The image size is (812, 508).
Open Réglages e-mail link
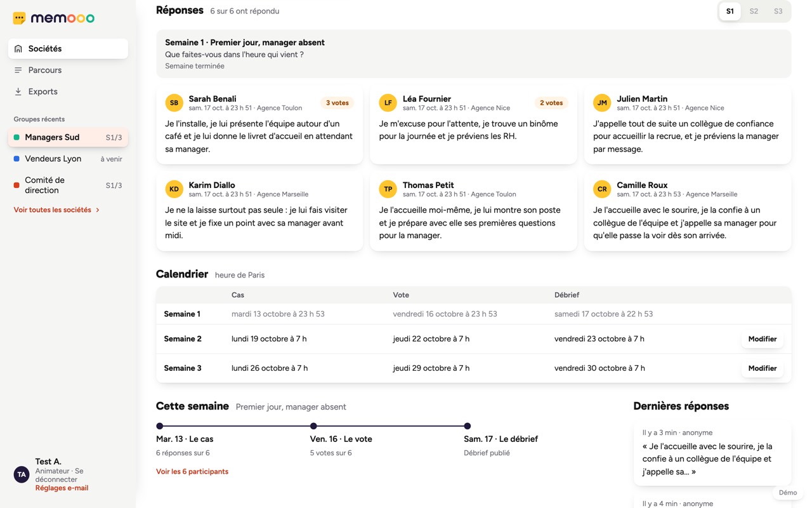coord(62,488)
